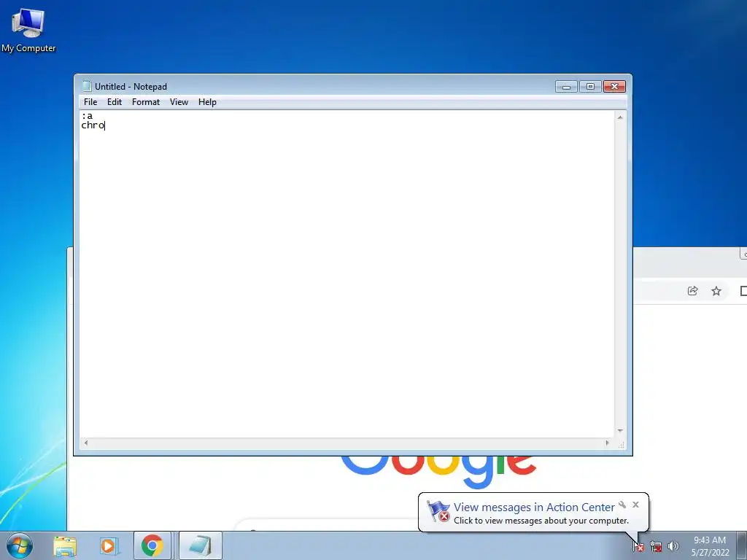Click the Show desktop button
This screenshot has height=560, width=747.
pos(742,545)
